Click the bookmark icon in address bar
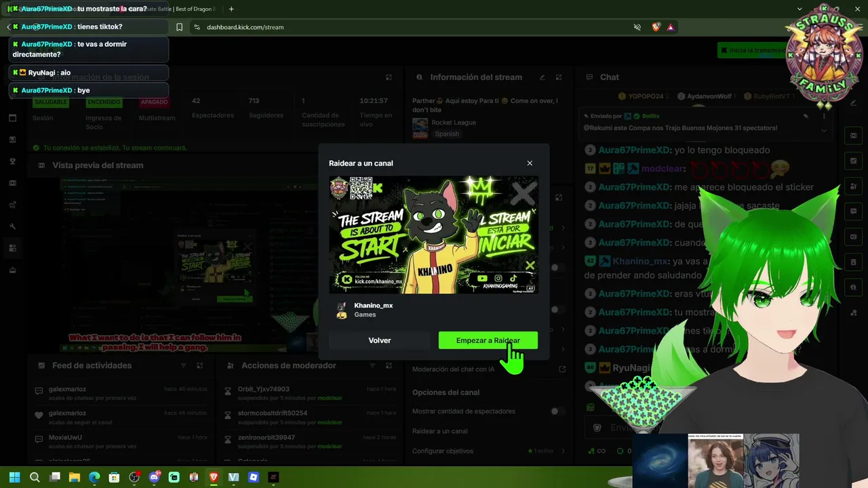The width and height of the screenshot is (868, 488). click(x=179, y=27)
